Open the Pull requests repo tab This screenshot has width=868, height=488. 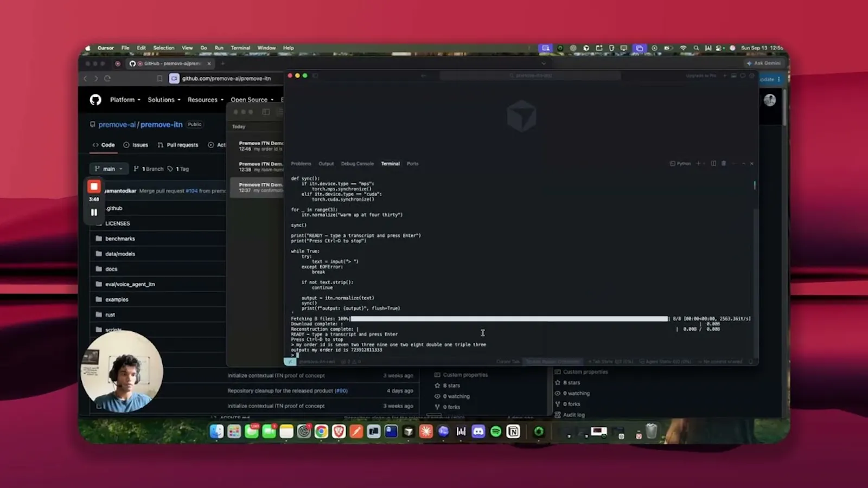(x=178, y=145)
